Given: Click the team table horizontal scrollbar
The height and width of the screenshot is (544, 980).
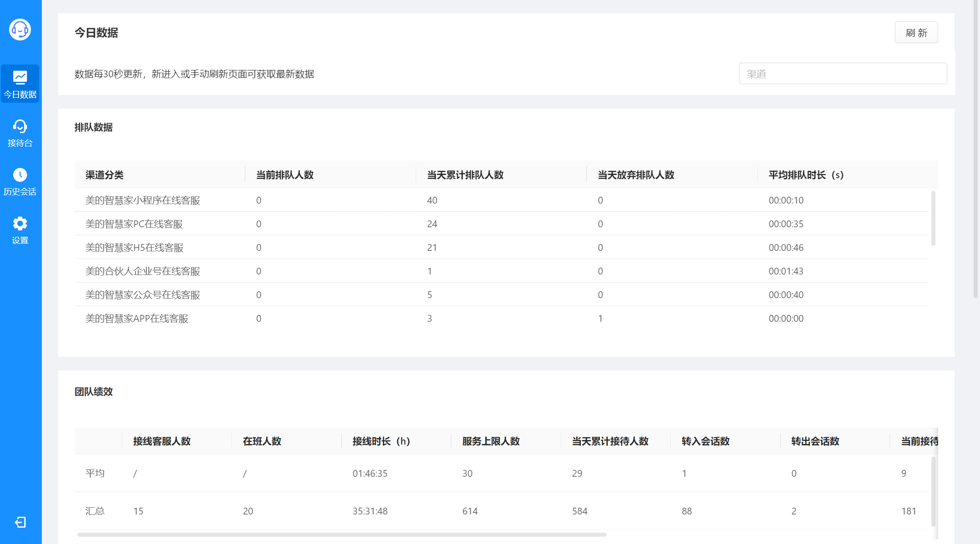Looking at the screenshot, I should [342, 534].
